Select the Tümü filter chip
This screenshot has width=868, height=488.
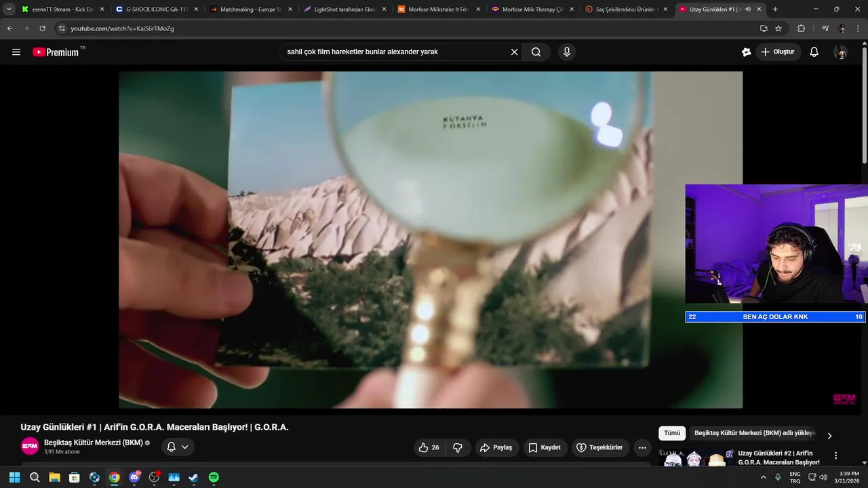(672, 433)
